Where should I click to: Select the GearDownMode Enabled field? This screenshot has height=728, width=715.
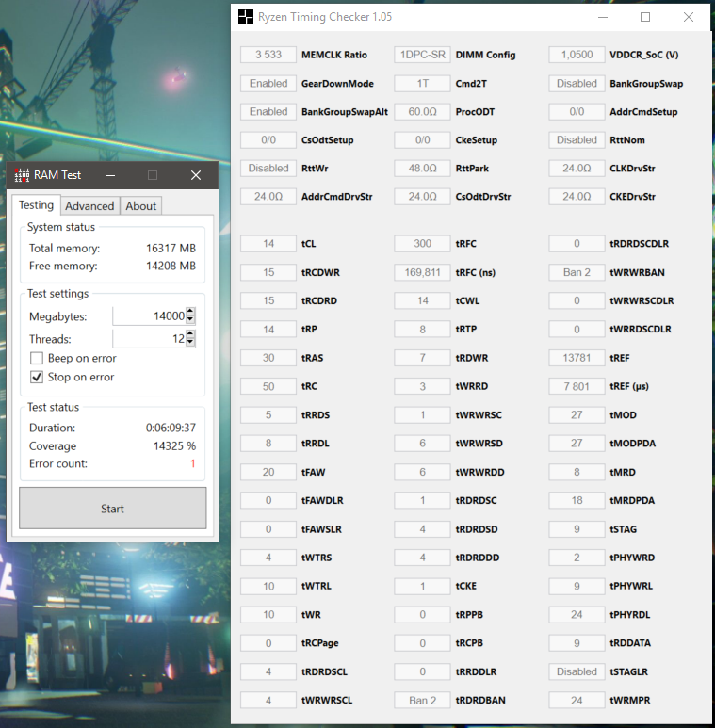tap(268, 84)
